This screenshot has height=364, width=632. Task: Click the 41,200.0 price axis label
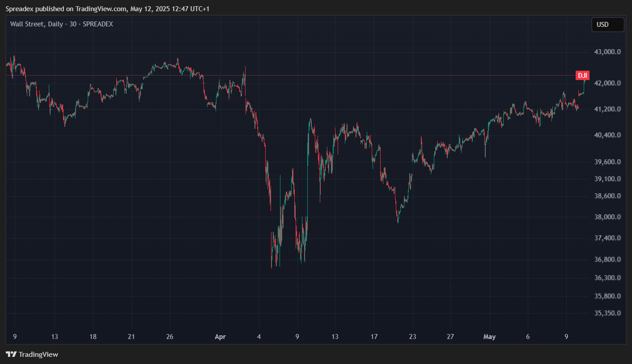[x=607, y=109]
